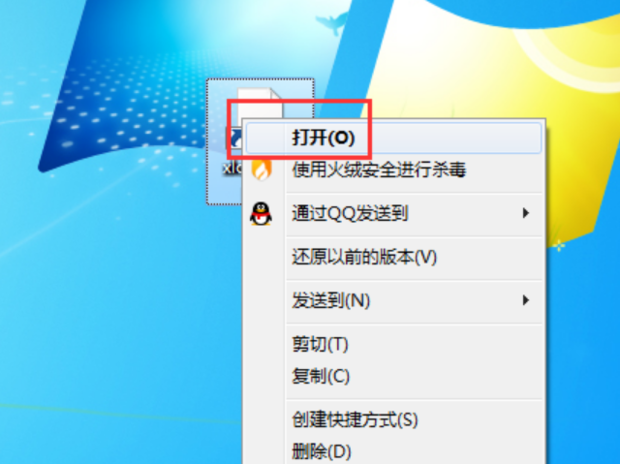Expand the 发送到(N) submenu arrow

tap(525, 300)
